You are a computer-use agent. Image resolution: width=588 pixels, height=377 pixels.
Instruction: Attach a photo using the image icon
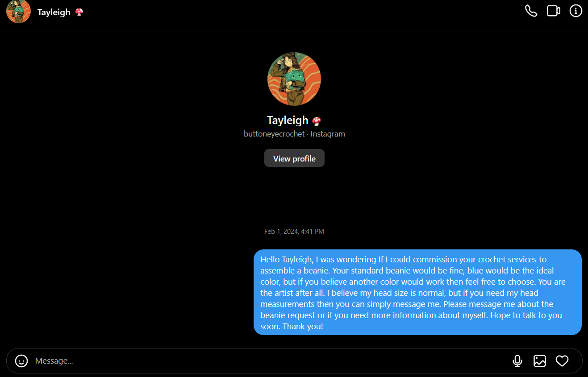(540, 360)
